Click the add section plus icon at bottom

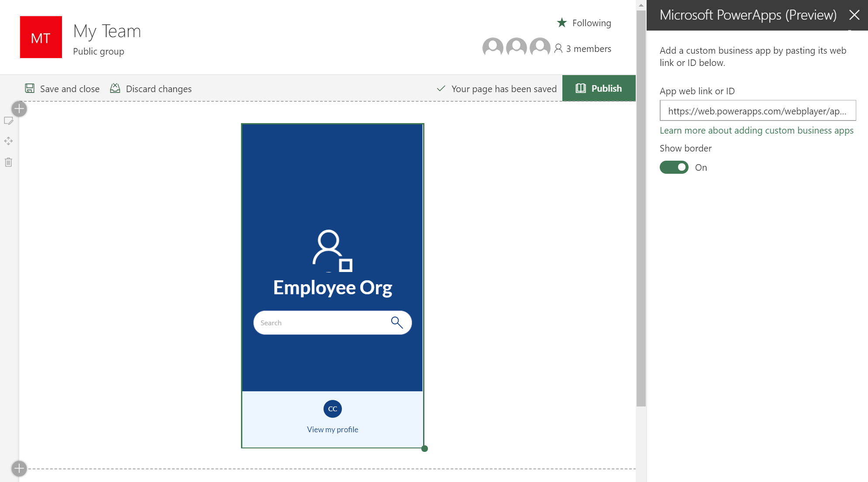19,468
